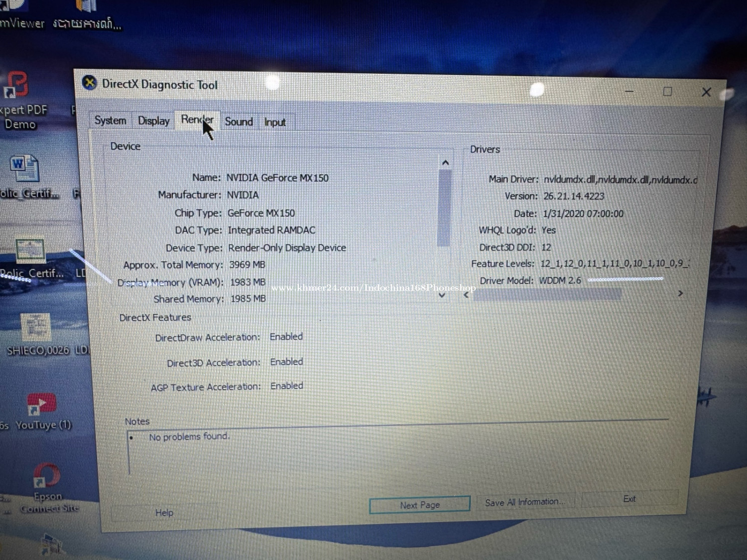Click the driver date 1/31/2020 07:00:00
Viewport: 747px width, 560px height.
(x=583, y=214)
